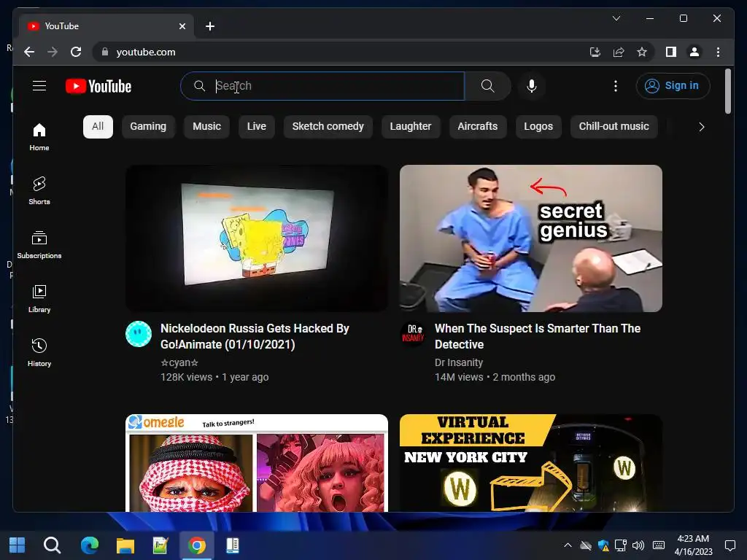
Task: Open the secret genius suspect video thumbnail
Action: [x=531, y=238]
